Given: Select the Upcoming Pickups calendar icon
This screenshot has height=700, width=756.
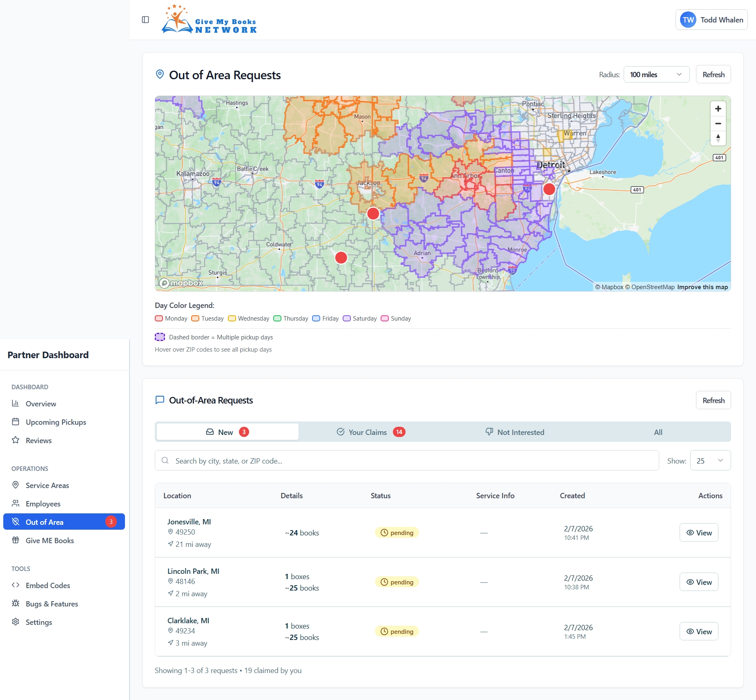Looking at the screenshot, I should [16, 422].
